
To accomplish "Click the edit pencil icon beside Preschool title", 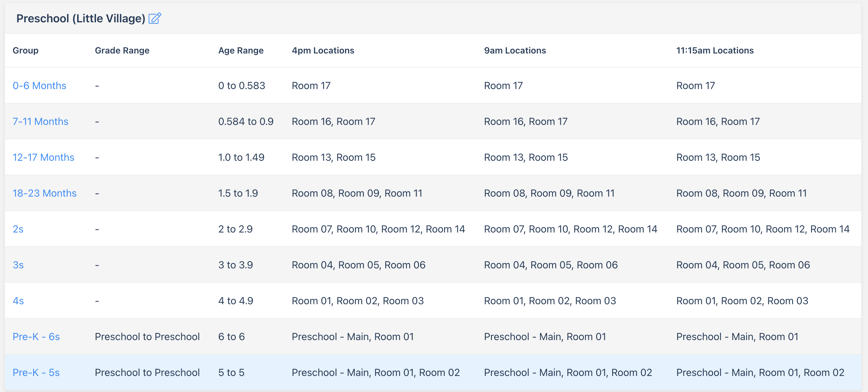I will point(155,18).
